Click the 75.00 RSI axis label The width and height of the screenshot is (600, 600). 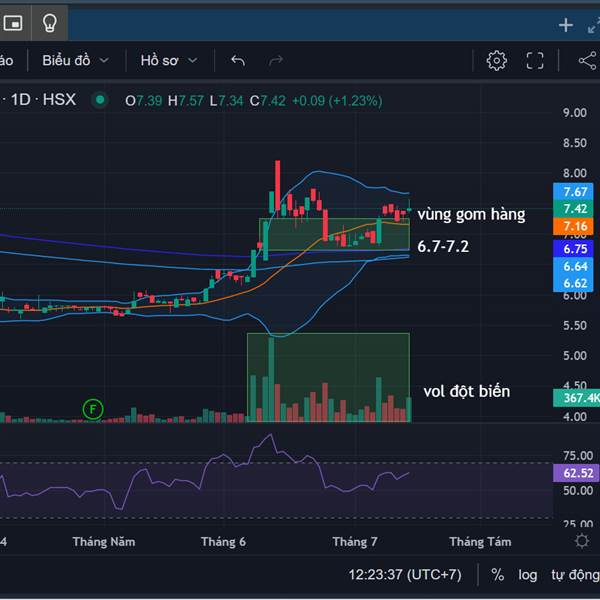click(578, 456)
